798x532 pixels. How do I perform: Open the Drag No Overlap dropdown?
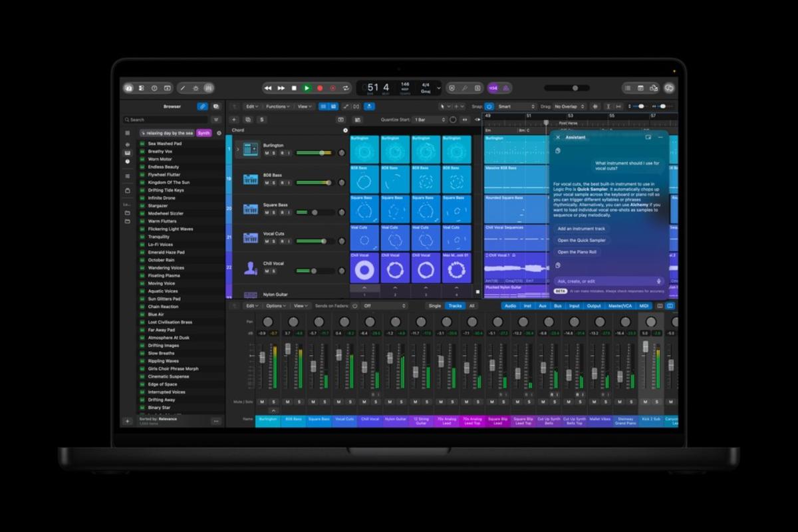click(570, 106)
